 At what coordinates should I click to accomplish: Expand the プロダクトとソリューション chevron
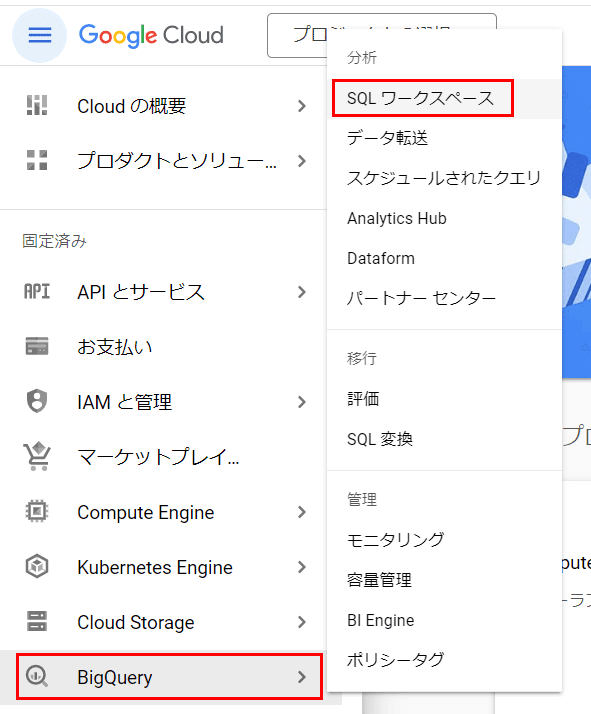pyautogui.click(x=301, y=161)
